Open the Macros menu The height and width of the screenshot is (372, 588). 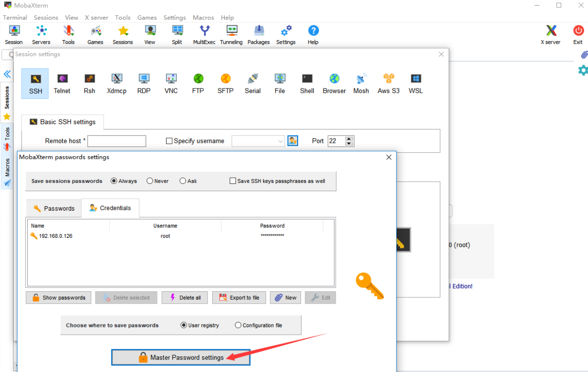click(x=204, y=18)
